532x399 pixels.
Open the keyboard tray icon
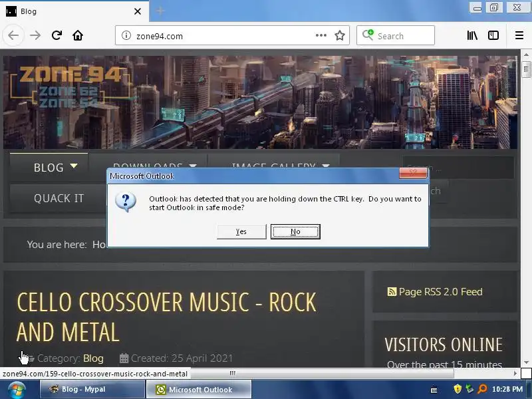click(434, 390)
